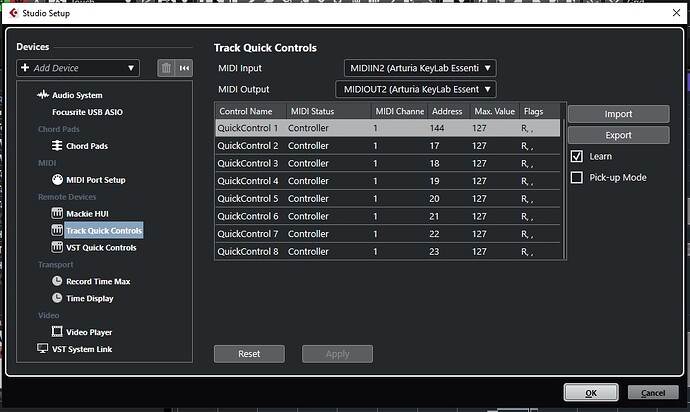Click the Chord Pads icon
This screenshot has height=412, width=690.
(57, 146)
